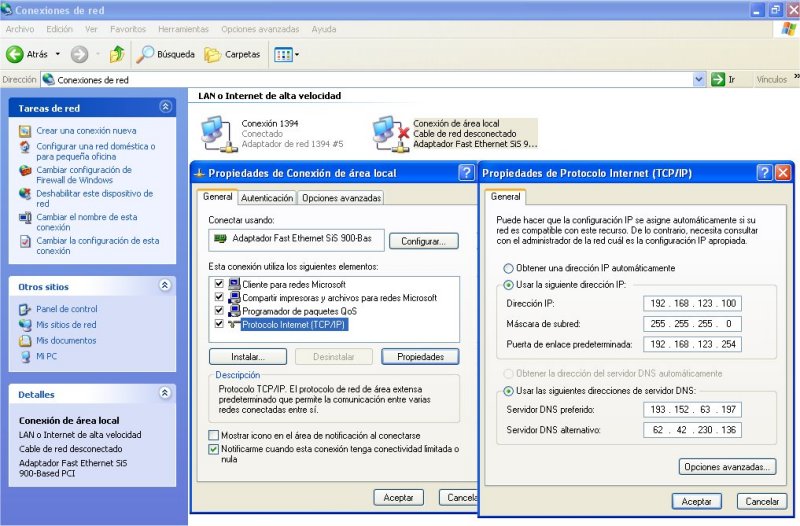Click the Panel de control icon

tap(26, 309)
